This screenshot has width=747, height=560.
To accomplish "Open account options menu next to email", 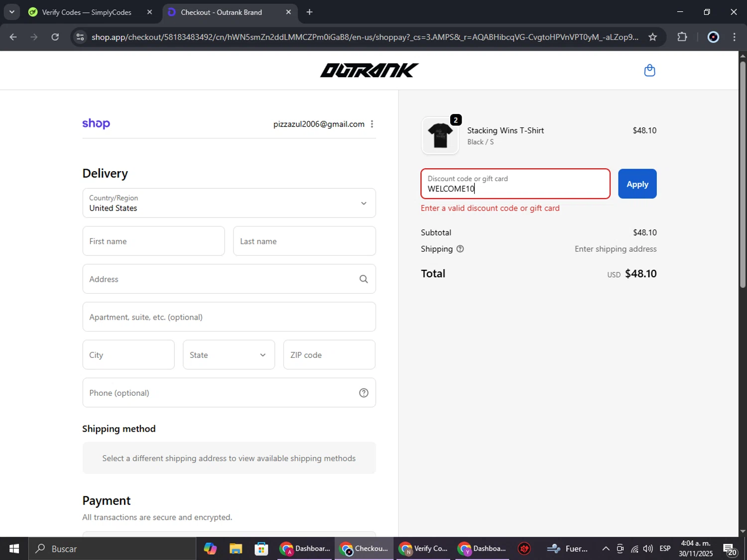I will [372, 124].
